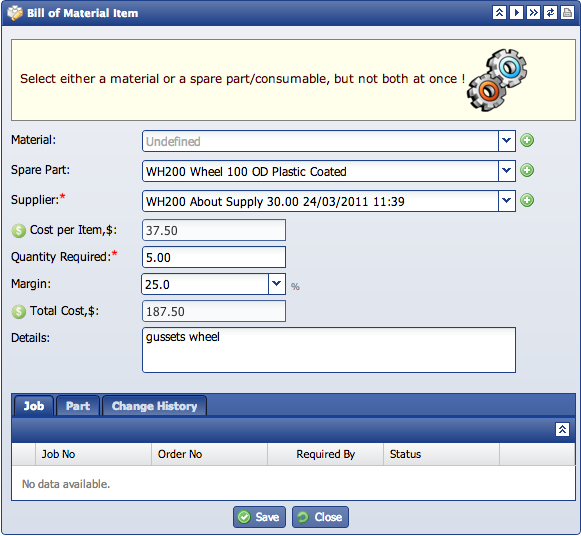
Task: Collapse the Job panel with double-up arrow
Action: point(562,429)
